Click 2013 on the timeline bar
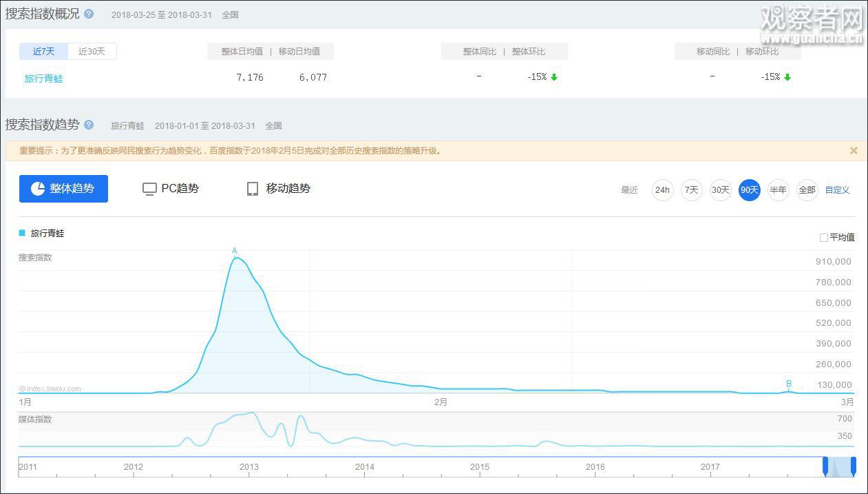Viewport: 868px width, 494px height. (249, 467)
